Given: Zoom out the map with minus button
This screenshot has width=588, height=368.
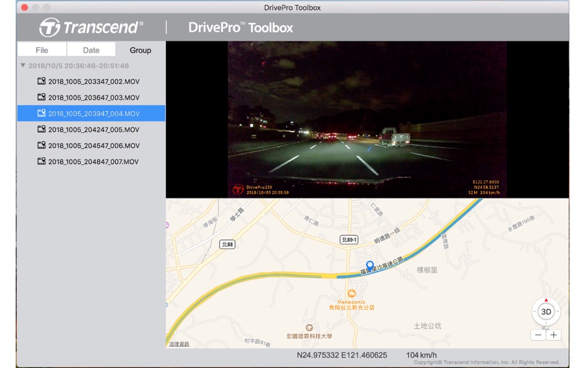Looking at the screenshot, I should tap(538, 335).
